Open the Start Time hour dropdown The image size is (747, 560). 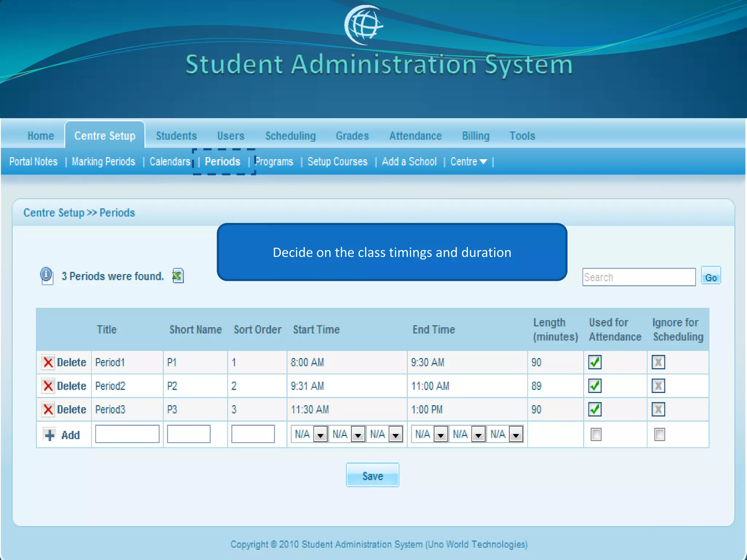click(310, 434)
